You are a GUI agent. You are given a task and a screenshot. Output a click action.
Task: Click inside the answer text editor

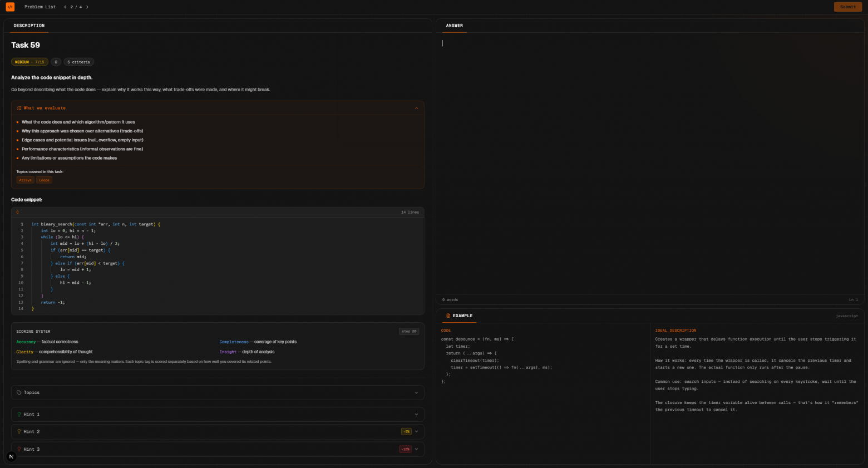click(649, 164)
